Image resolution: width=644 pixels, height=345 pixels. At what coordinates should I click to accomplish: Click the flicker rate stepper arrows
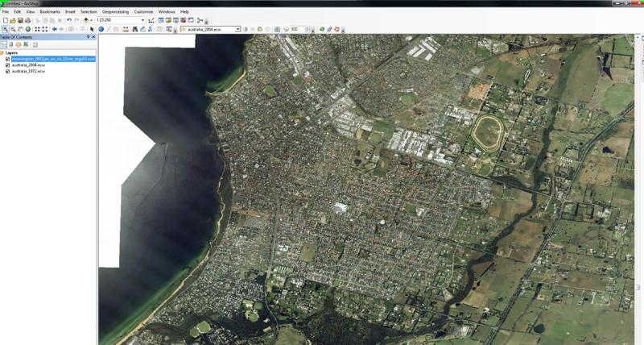tap(308, 29)
